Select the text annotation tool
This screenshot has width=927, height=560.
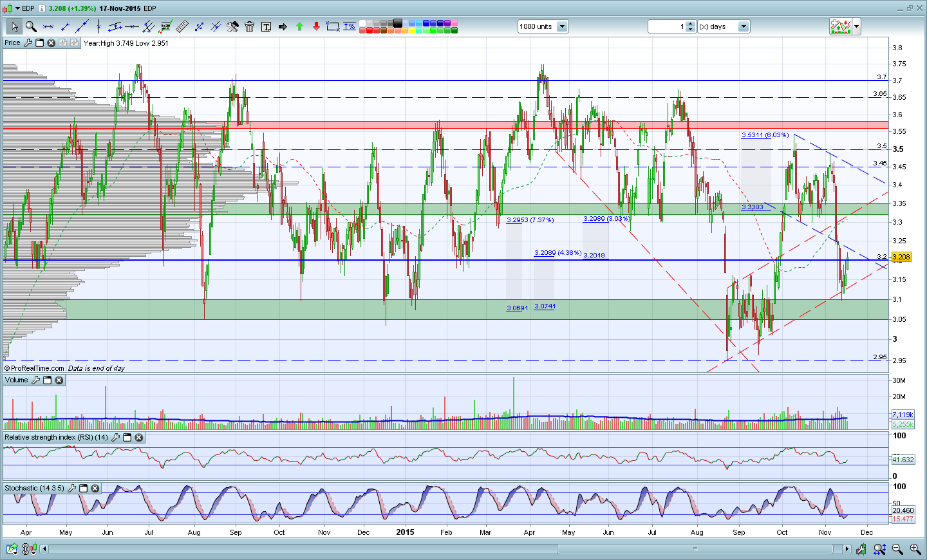pyautogui.click(x=266, y=26)
